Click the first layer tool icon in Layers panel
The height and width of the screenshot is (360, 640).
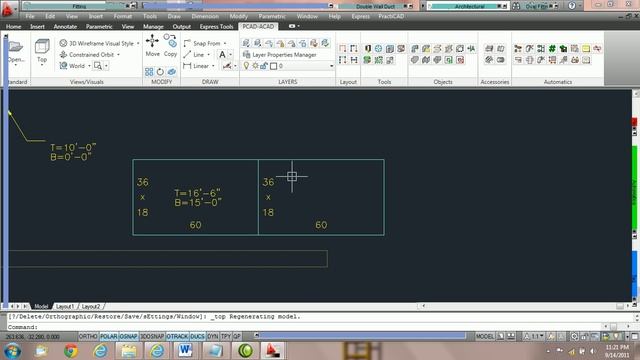(x=246, y=43)
